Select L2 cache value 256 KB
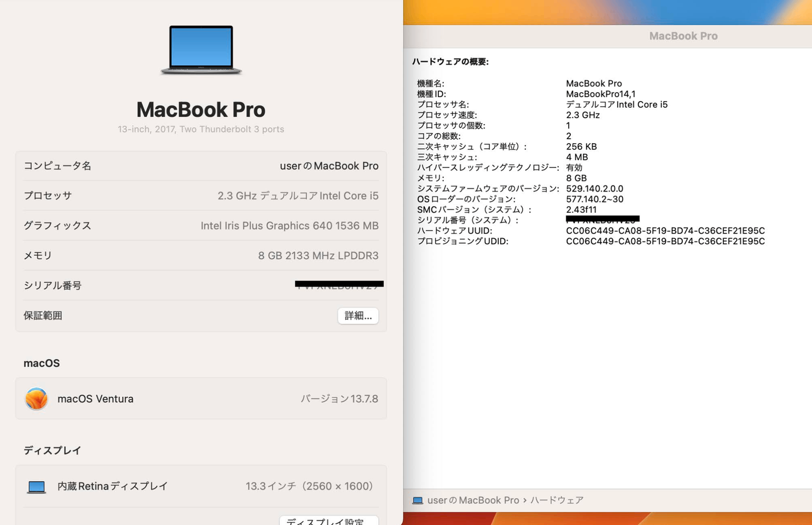The height and width of the screenshot is (525, 812). 582,147
